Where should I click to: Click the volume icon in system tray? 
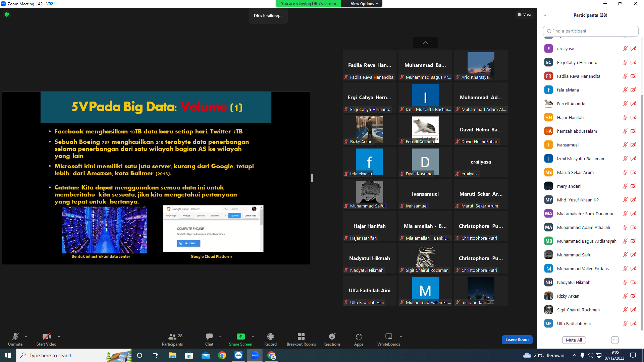click(x=590, y=355)
